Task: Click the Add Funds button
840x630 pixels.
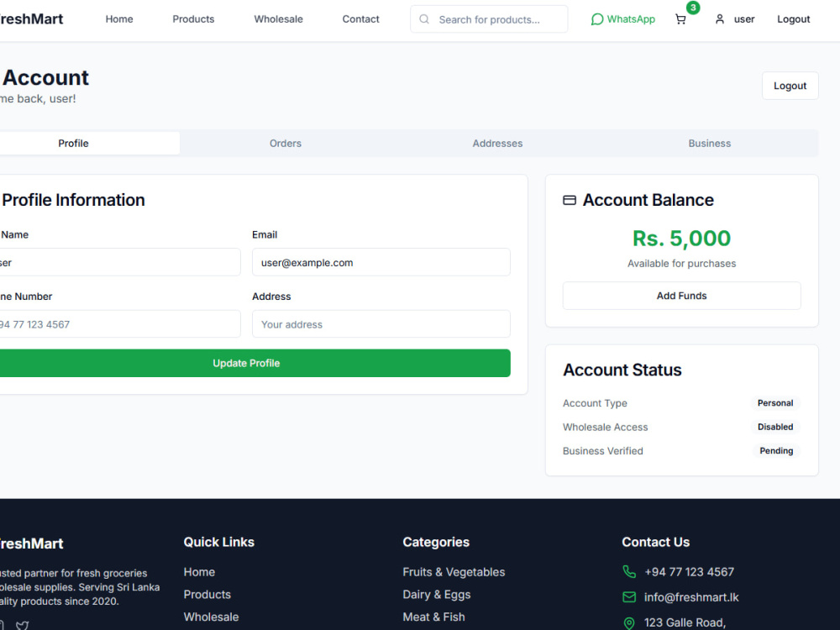Action: tap(681, 296)
